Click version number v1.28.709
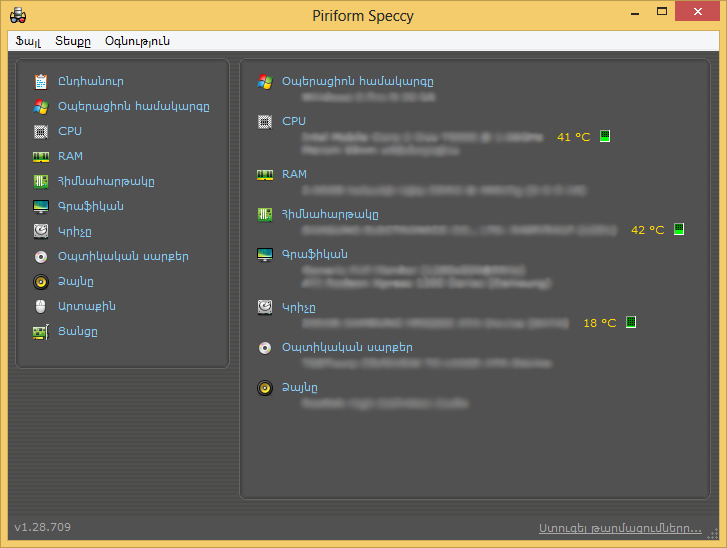727x548 pixels. (43, 527)
